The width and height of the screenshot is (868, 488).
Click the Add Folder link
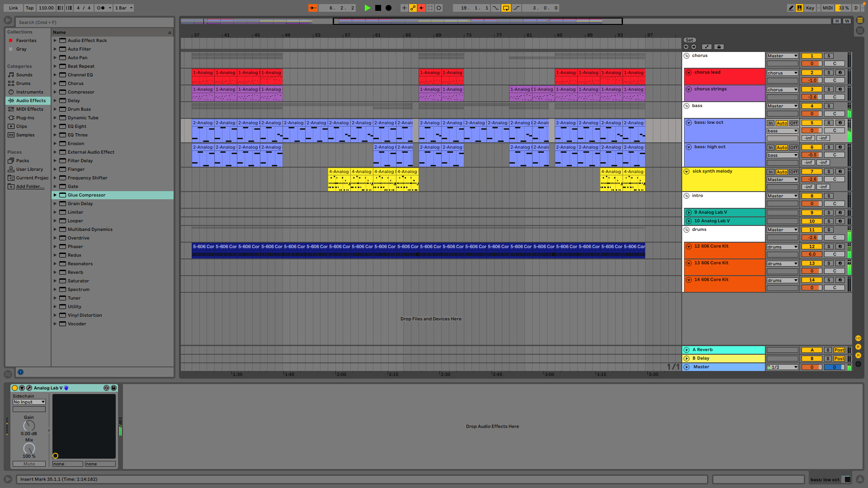30,186
